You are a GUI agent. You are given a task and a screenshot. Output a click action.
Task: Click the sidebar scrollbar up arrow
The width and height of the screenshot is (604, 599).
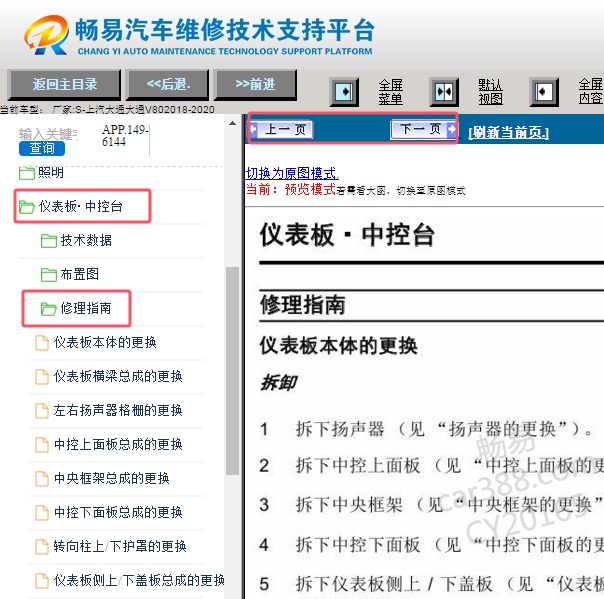coord(232,124)
